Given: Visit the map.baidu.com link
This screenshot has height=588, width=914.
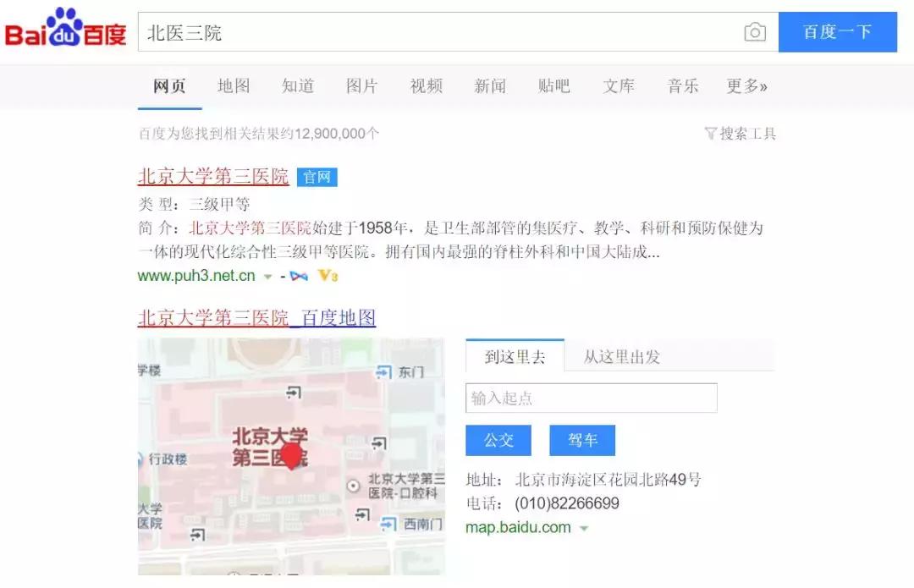Looking at the screenshot, I should coord(519,526).
